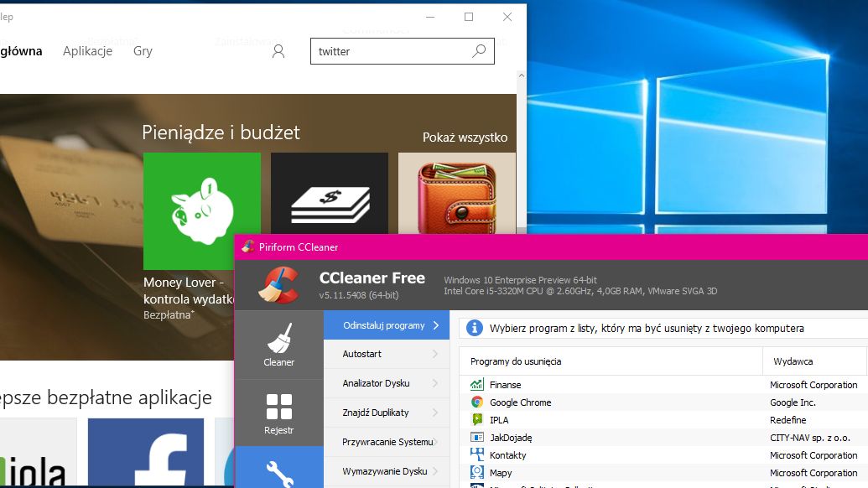Open the Cleaner section in CCleaner

coord(279,345)
